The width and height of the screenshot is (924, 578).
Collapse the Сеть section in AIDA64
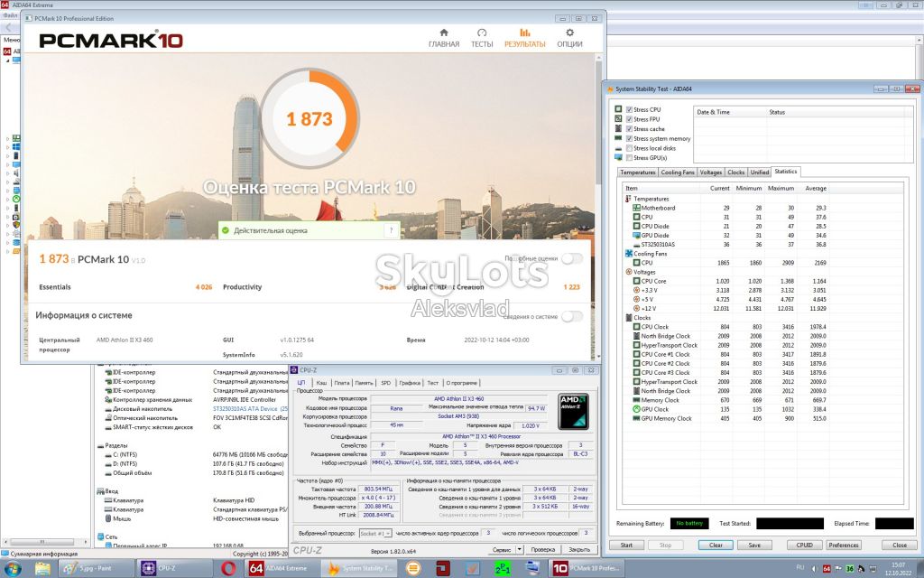101,536
